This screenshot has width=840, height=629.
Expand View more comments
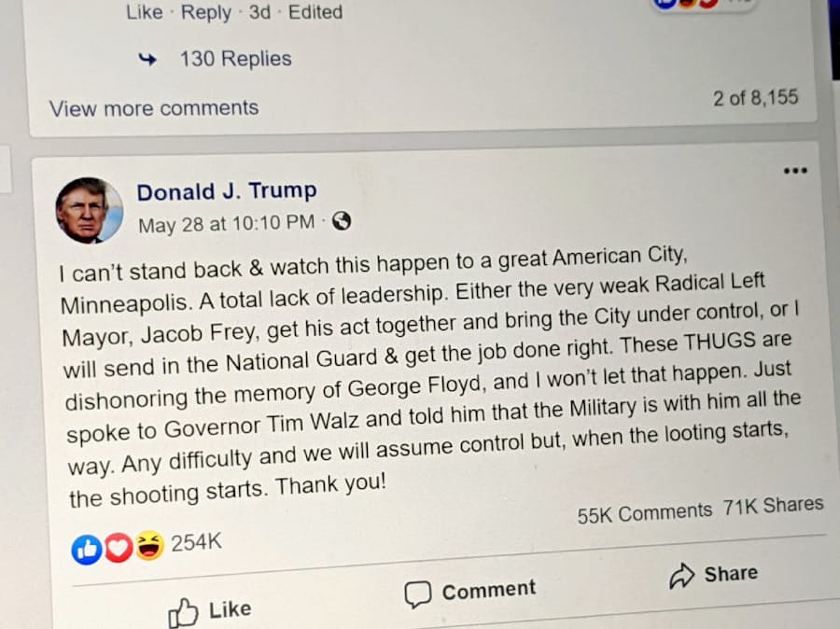click(x=154, y=108)
